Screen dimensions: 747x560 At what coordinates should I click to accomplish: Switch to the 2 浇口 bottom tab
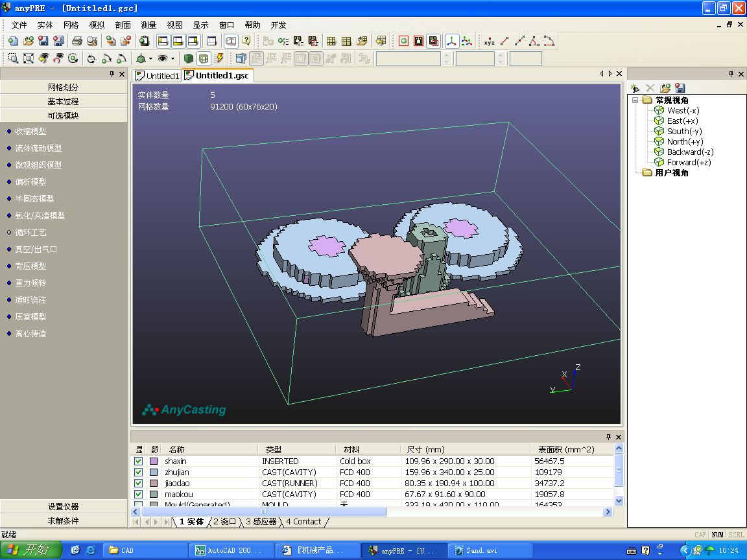(224, 522)
